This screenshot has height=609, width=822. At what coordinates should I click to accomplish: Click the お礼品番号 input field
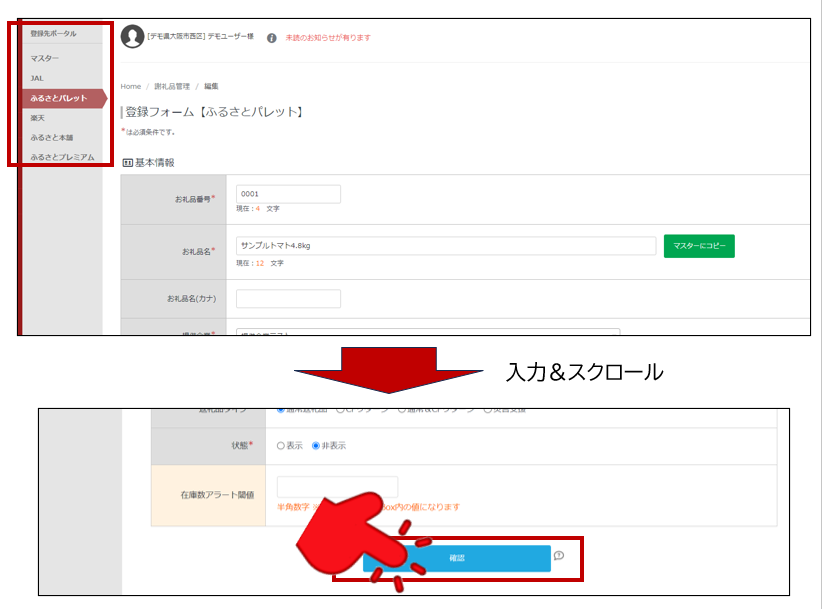click(x=288, y=194)
